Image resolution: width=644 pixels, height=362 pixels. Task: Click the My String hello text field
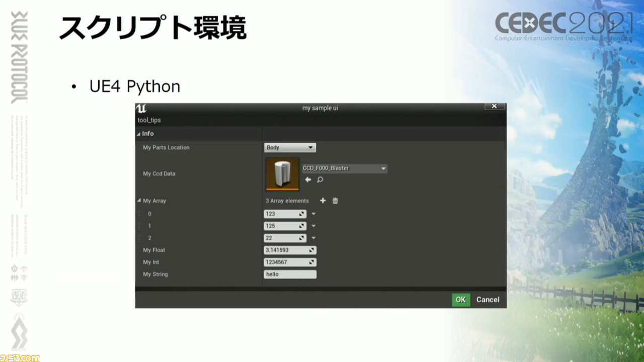[290, 274]
